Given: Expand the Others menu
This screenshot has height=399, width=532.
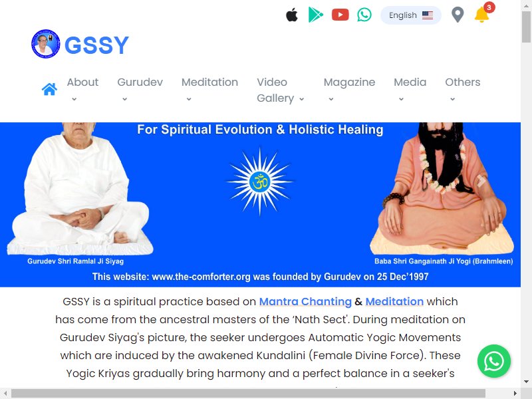Looking at the screenshot, I should click(462, 90).
